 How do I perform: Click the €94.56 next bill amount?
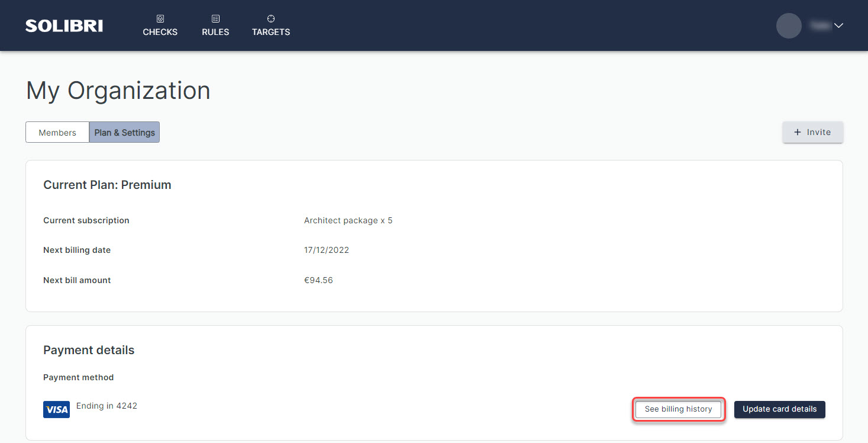click(318, 280)
